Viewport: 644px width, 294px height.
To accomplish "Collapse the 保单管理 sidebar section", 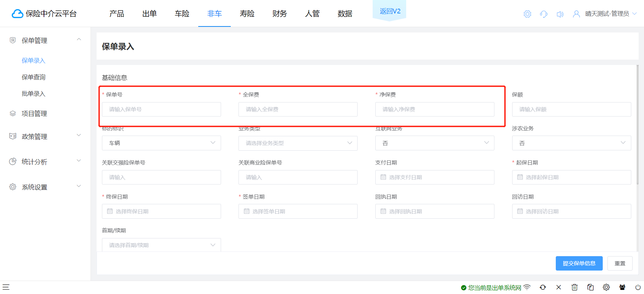I will 79,40.
